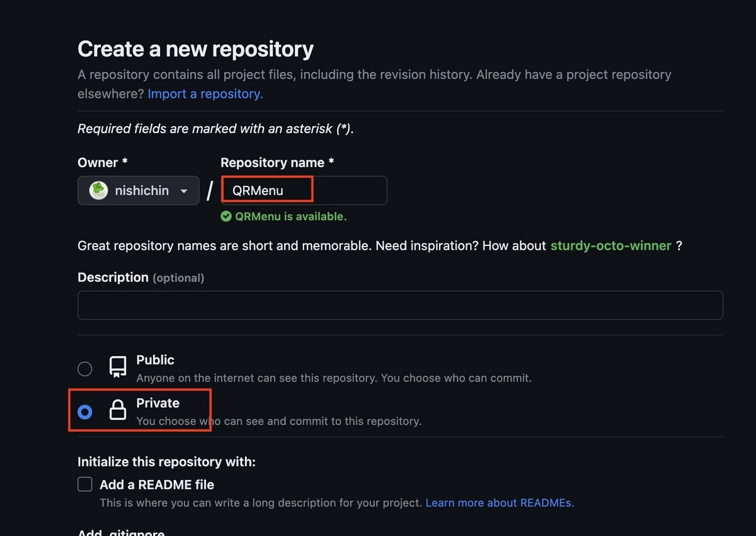756x536 pixels.
Task: Click the lock icon next to Private
Action: (x=118, y=411)
